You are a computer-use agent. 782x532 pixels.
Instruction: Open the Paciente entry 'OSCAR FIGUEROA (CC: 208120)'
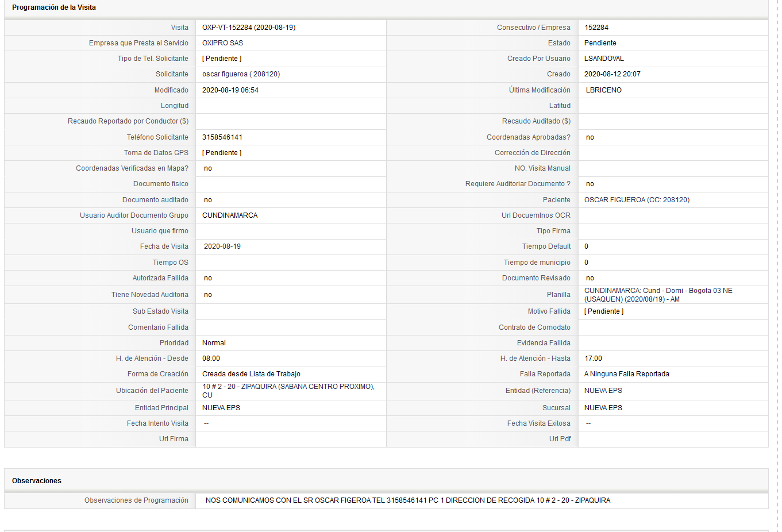point(637,200)
